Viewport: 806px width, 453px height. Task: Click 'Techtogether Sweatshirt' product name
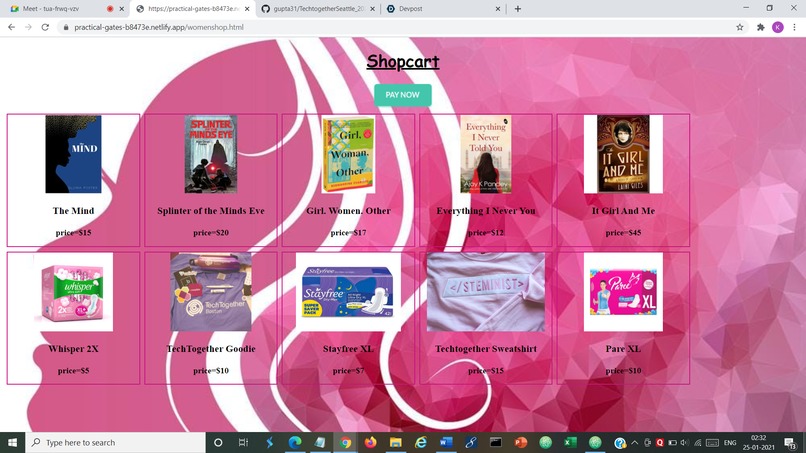[x=486, y=349]
